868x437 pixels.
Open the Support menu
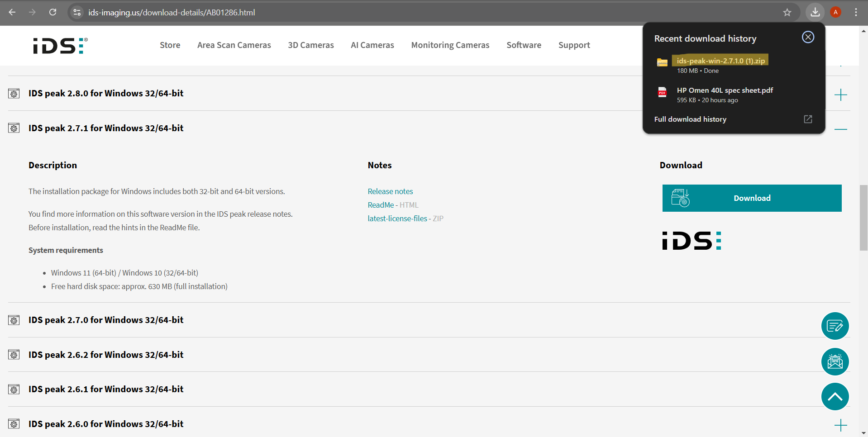point(574,45)
